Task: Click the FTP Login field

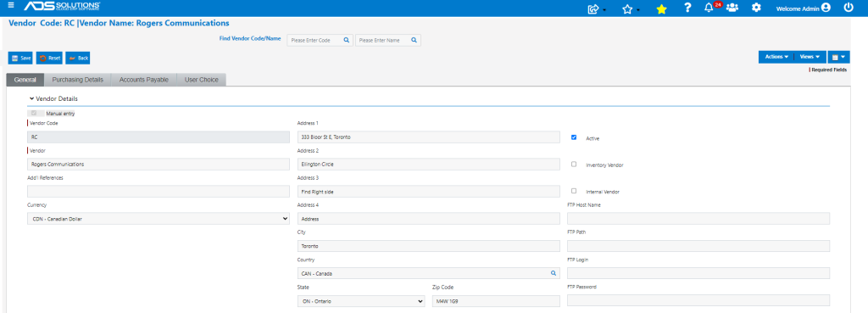Action: tap(698, 273)
